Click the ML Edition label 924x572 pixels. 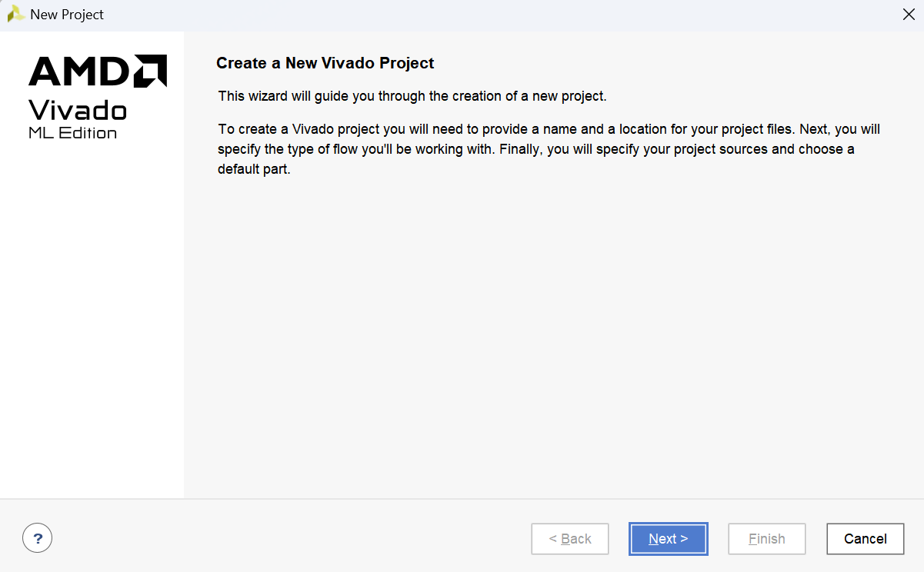point(73,133)
